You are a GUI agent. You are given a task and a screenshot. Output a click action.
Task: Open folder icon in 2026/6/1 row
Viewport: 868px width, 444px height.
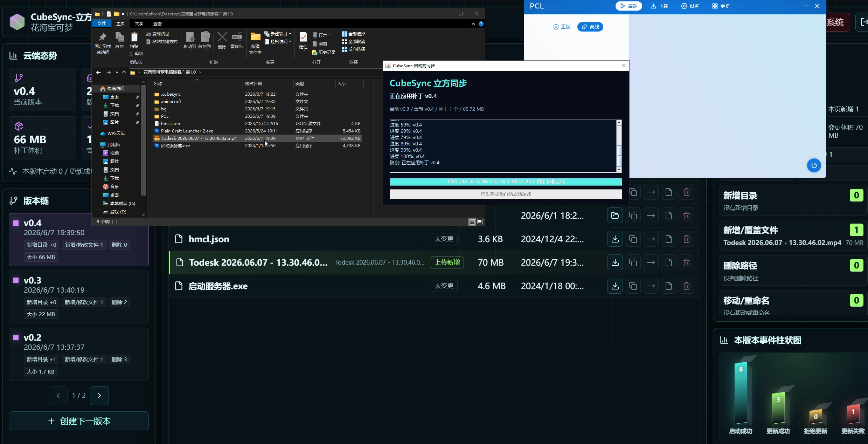(x=615, y=216)
